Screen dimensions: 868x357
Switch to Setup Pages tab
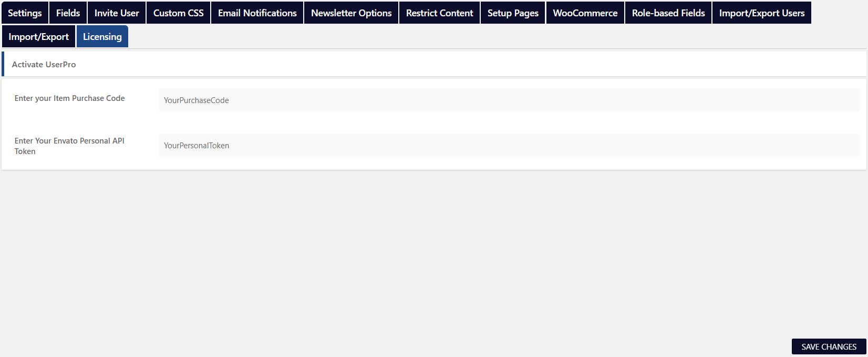coord(513,13)
